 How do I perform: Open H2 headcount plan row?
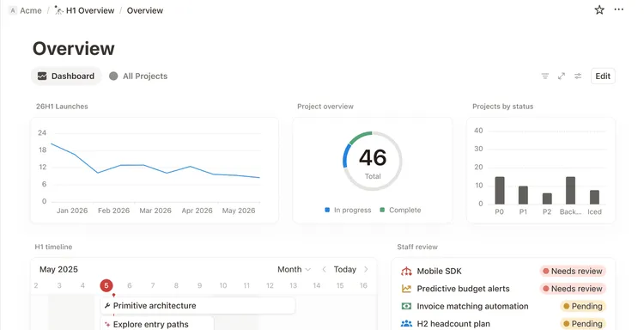point(503,324)
